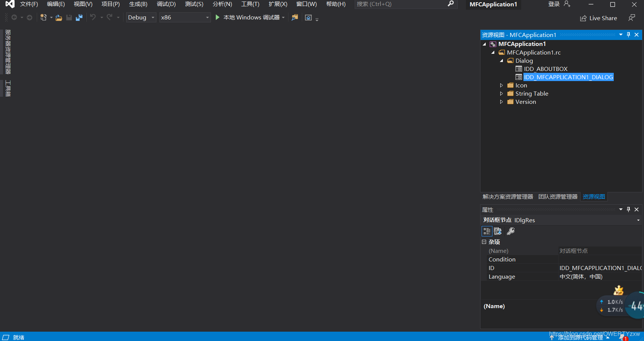Open the 编辑(E) menu
Image resolution: width=644 pixels, height=341 pixels.
coord(56,4)
